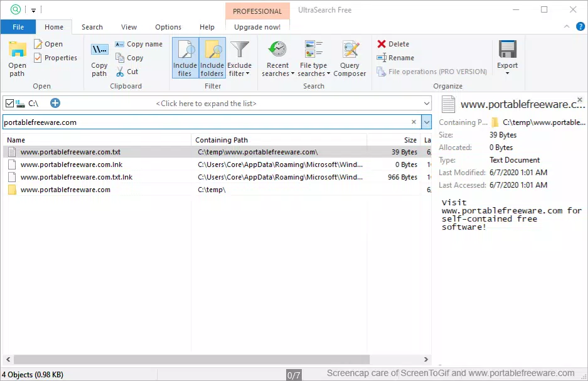Viewport: 588px width, 381px height.
Task: Click the 4 Objects status bar text
Action: (x=33, y=375)
